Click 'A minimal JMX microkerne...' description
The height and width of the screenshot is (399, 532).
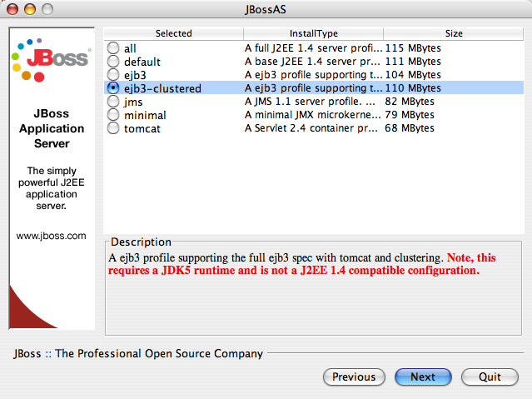312,115
